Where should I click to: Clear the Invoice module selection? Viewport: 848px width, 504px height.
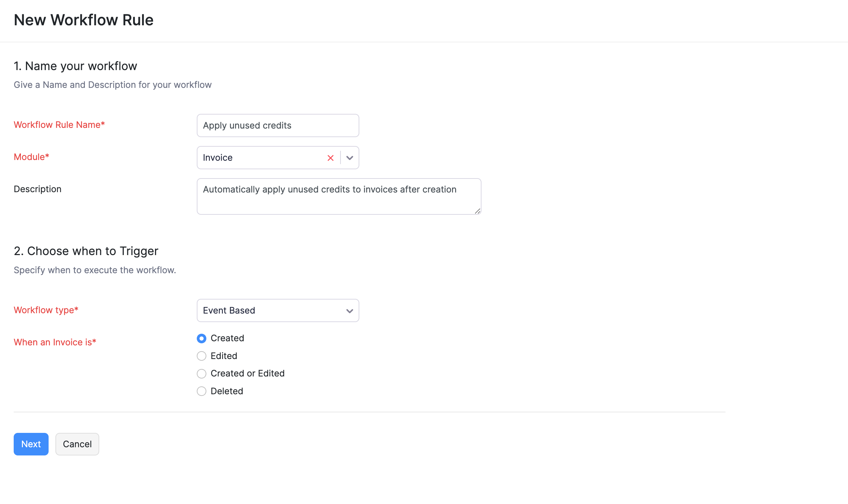point(330,158)
